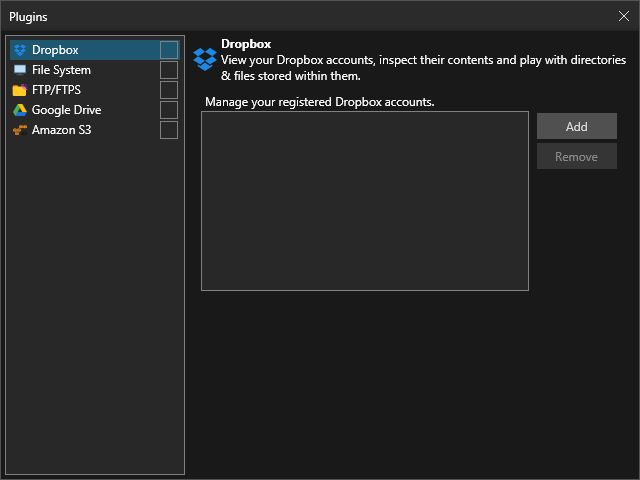This screenshot has width=640, height=480.
Task: Close the Plugins dialog
Action: 624,16
